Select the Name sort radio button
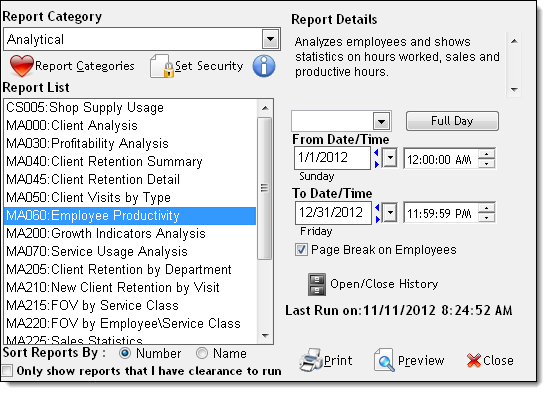Screen dimensions: 548x393 point(202,353)
